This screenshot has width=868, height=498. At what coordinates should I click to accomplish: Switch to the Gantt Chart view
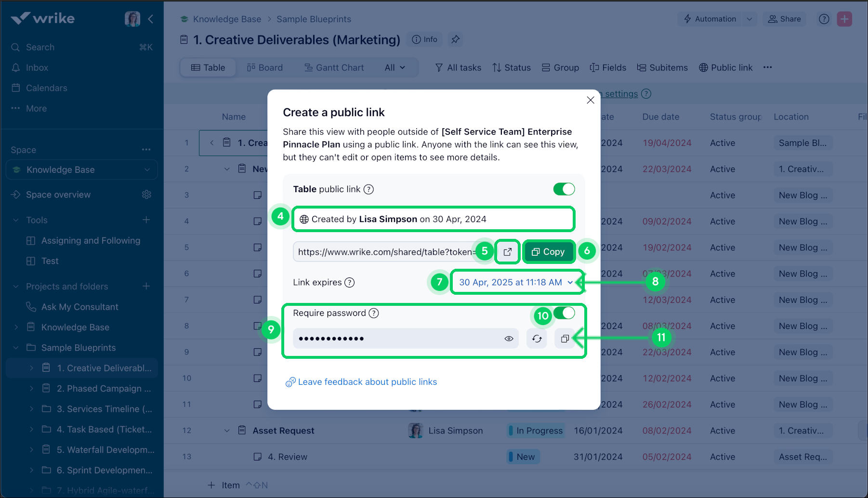[334, 68]
